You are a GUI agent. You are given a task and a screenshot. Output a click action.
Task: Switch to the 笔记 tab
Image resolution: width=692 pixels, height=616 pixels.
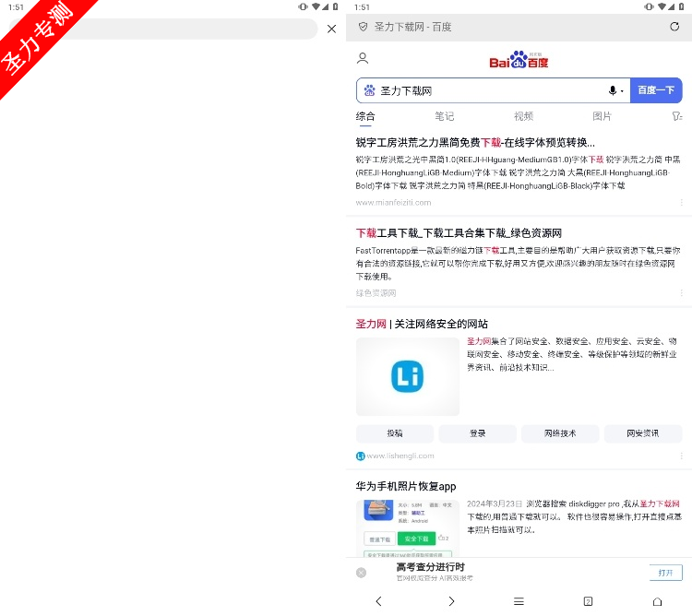(x=444, y=116)
